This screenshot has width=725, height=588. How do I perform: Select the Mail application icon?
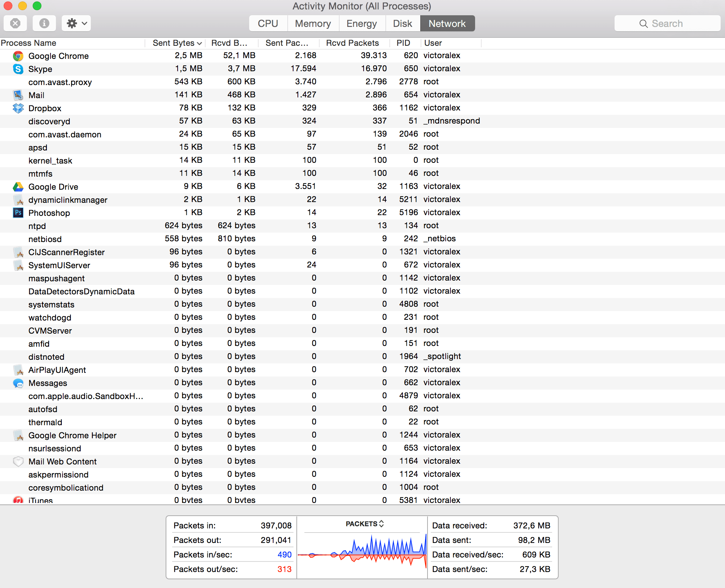click(x=18, y=95)
